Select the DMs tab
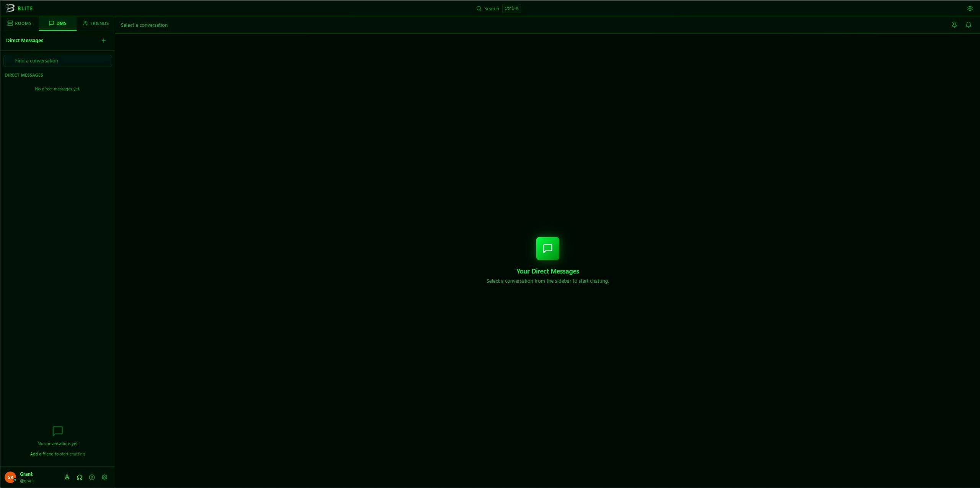The image size is (980, 488). coord(57,23)
